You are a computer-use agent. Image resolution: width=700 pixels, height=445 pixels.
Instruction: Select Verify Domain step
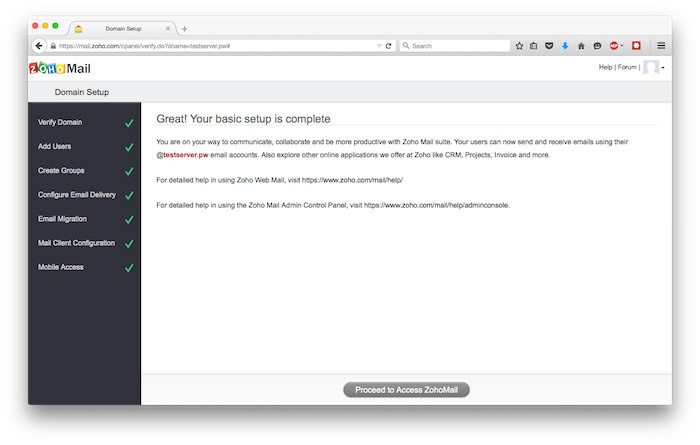[60, 122]
